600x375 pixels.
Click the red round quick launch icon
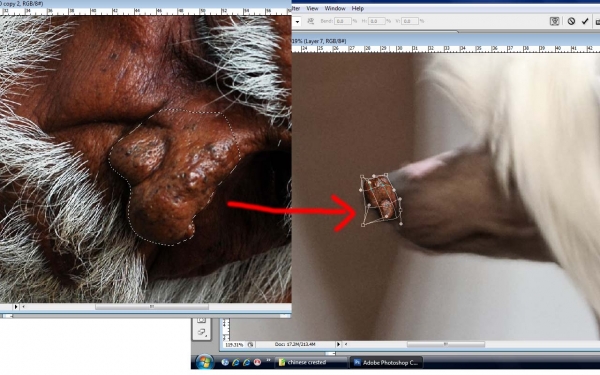(258, 362)
